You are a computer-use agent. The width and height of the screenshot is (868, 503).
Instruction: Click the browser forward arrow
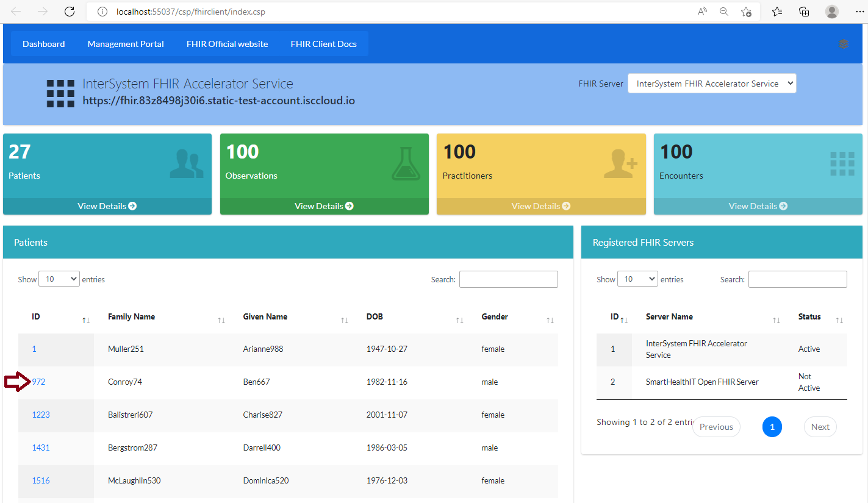[43, 12]
